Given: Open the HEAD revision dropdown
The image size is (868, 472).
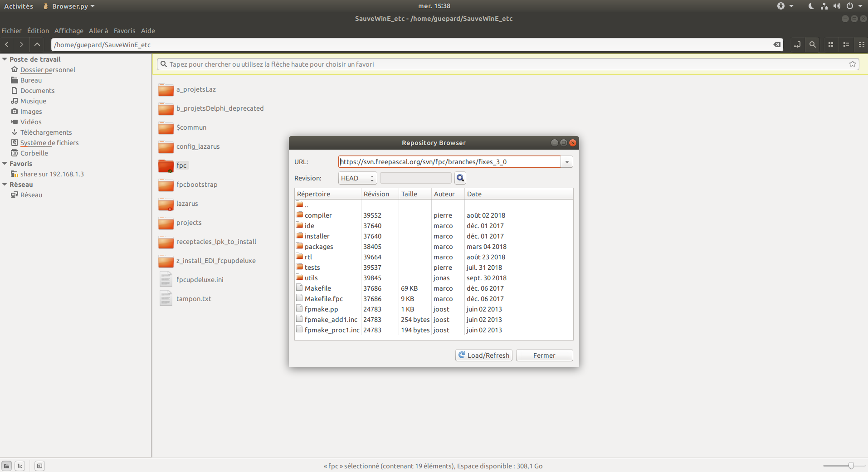Looking at the screenshot, I should pyautogui.click(x=358, y=178).
